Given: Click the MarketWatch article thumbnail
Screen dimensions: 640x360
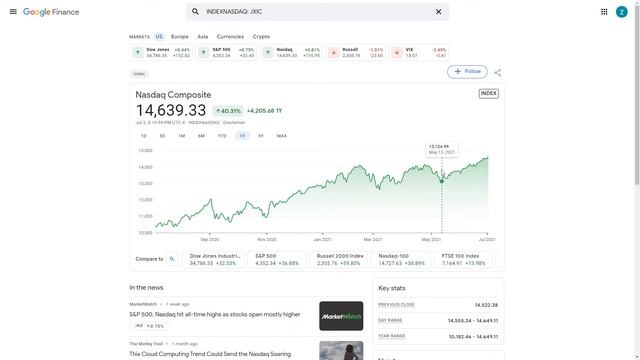Looking at the screenshot, I should tap(341, 316).
